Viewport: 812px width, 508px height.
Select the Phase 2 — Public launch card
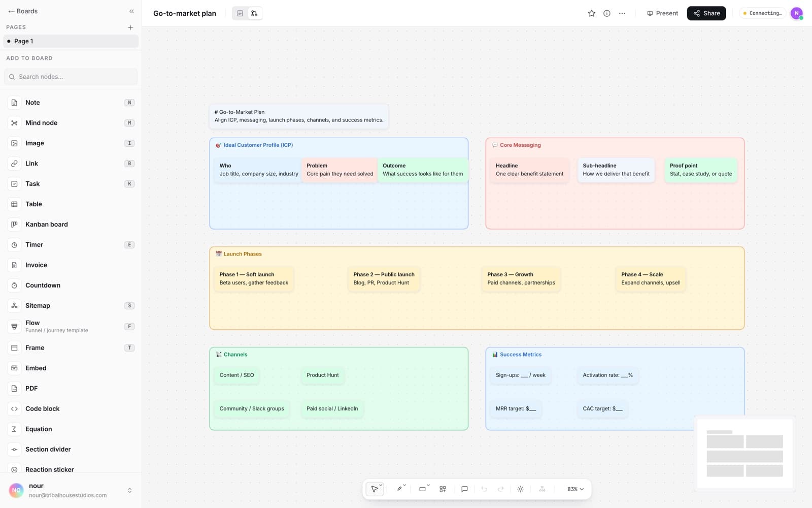coord(384,278)
